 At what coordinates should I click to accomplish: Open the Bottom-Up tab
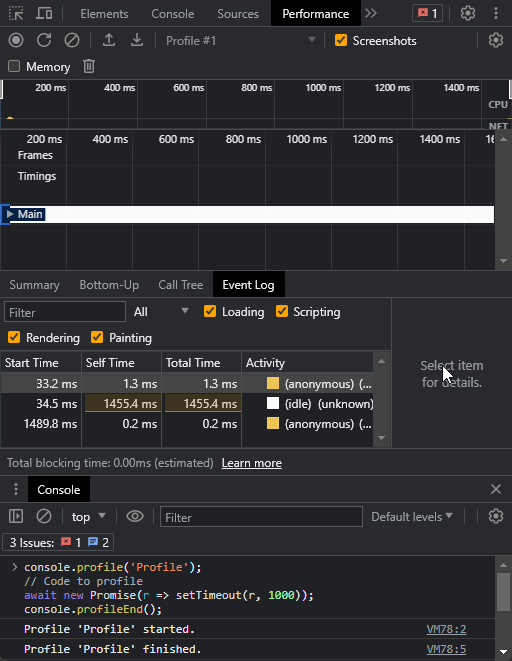point(109,285)
